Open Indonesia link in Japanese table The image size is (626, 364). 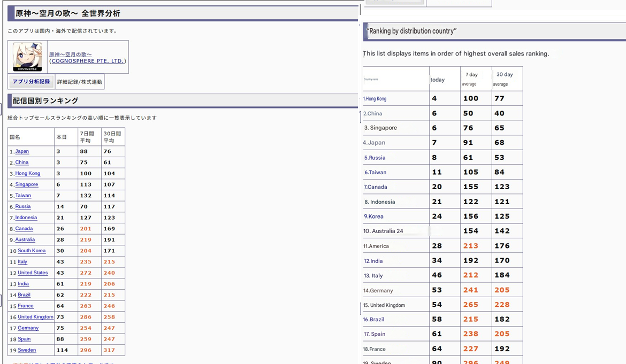[26, 218]
